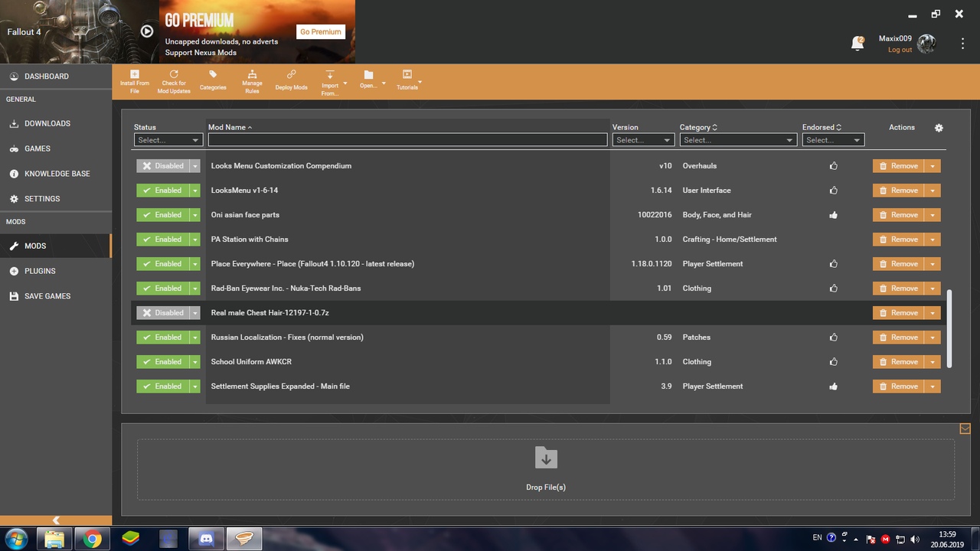
Task: Open the Downloads section
Action: [56, 123]
